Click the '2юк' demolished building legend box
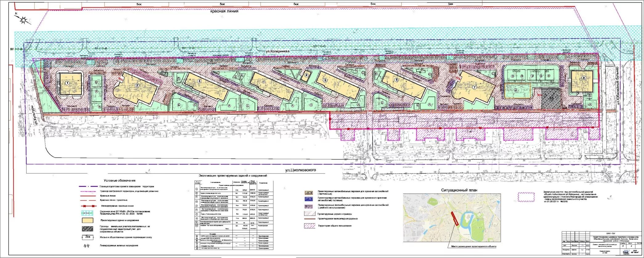 pos(88,237)
